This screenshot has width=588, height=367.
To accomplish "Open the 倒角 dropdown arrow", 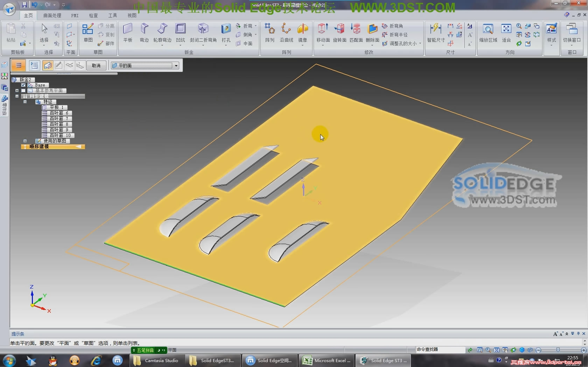I will (x=255, y=35).
